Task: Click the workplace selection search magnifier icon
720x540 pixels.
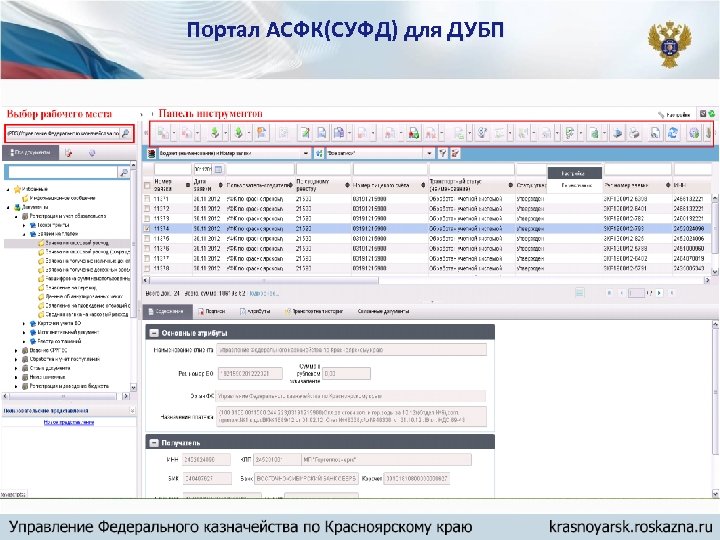Action: [x=125, y=134]
